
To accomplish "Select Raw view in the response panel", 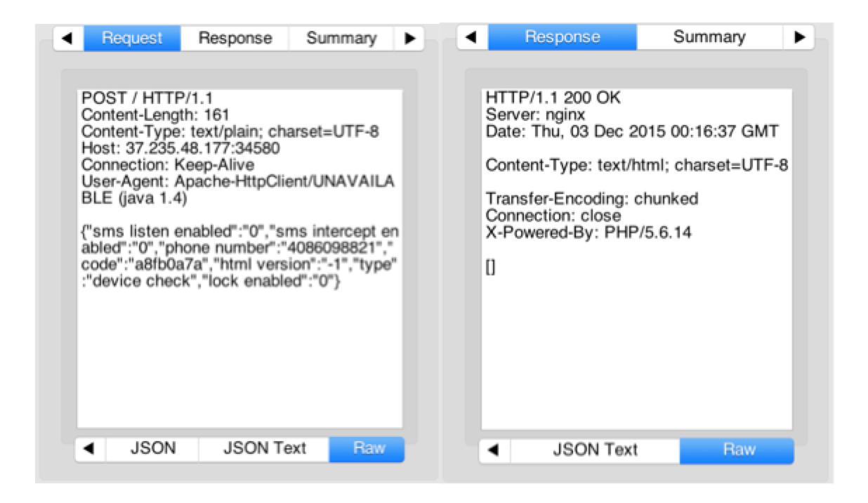I will click(x=737, y=450).
